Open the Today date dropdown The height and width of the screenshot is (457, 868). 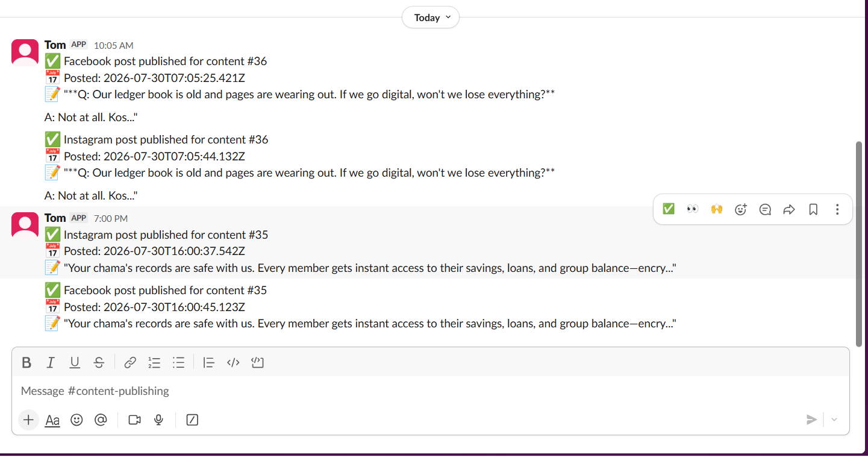tap(431, 17)
